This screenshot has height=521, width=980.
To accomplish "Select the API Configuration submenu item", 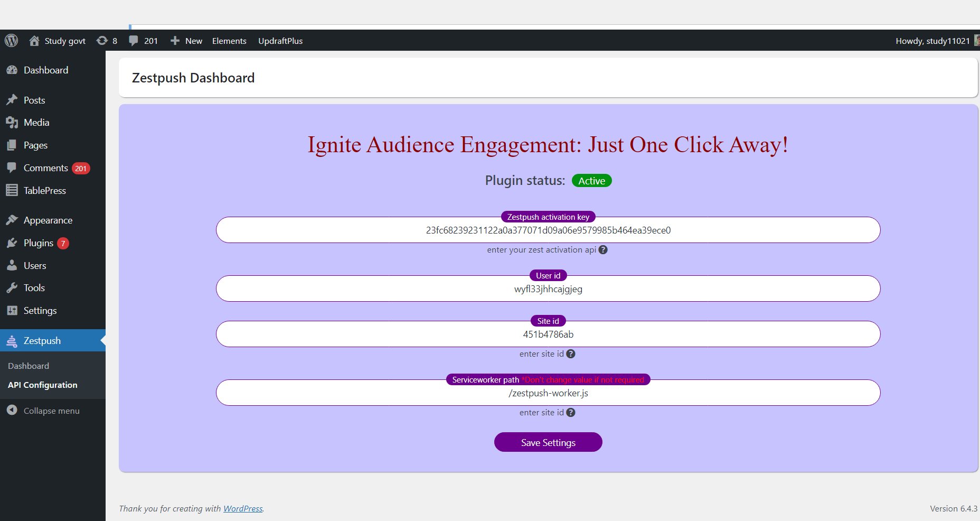I will pyautogui.click(x=43, y=385).
